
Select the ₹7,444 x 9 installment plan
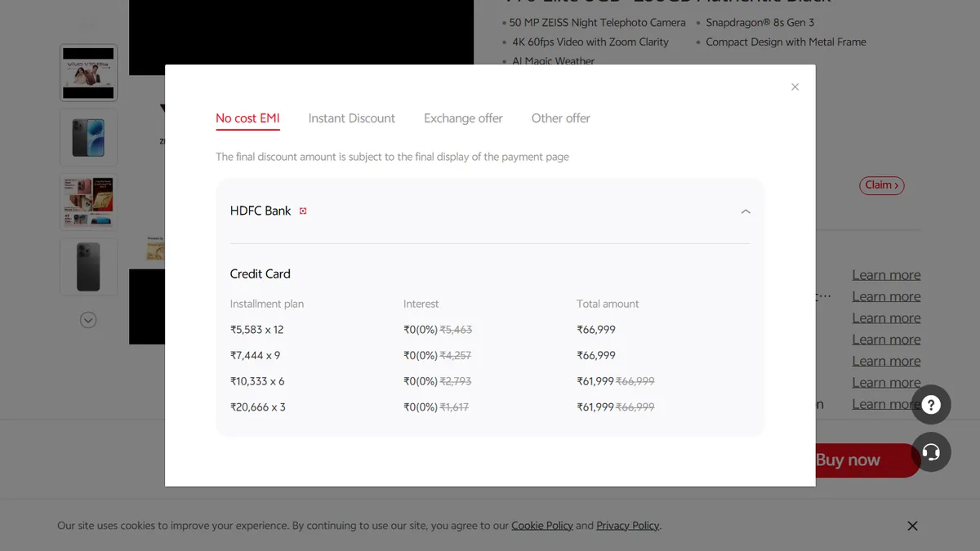tap(255, 355)
